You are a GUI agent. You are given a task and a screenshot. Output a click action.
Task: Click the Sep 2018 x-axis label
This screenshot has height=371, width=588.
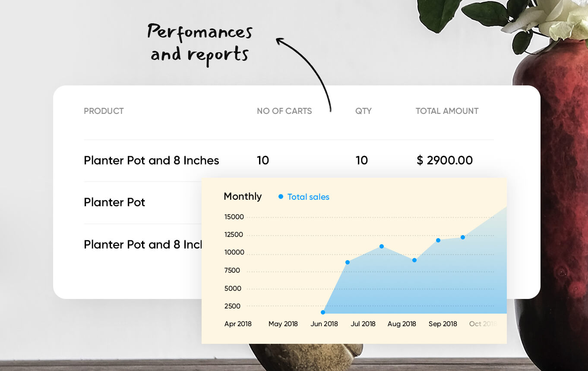[x=443, y=324]
